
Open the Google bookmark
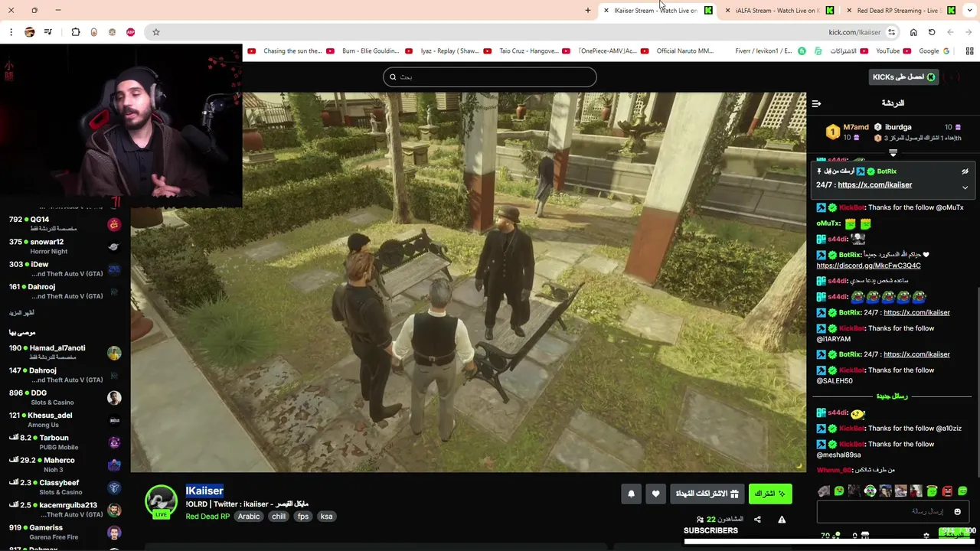coord(934,51)
